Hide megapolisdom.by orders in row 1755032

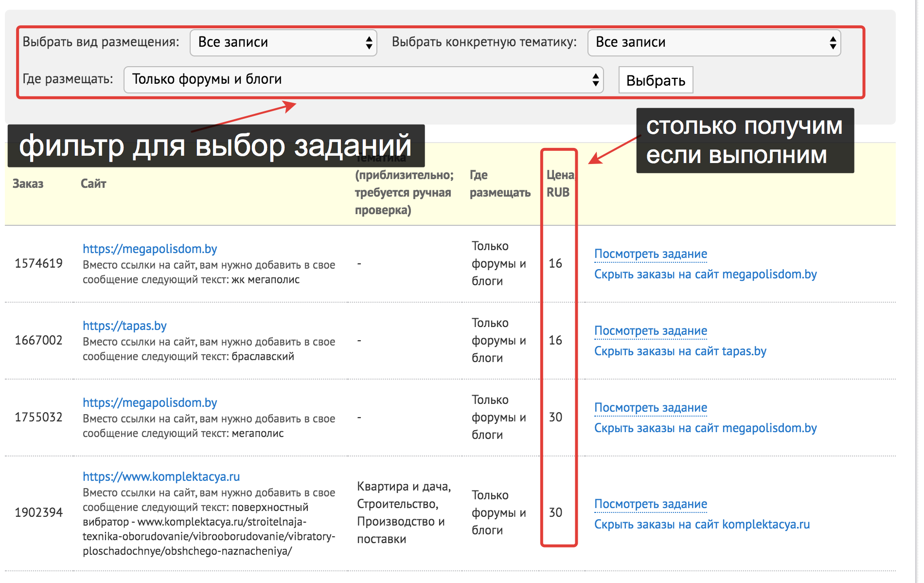[x=706, y=428]
